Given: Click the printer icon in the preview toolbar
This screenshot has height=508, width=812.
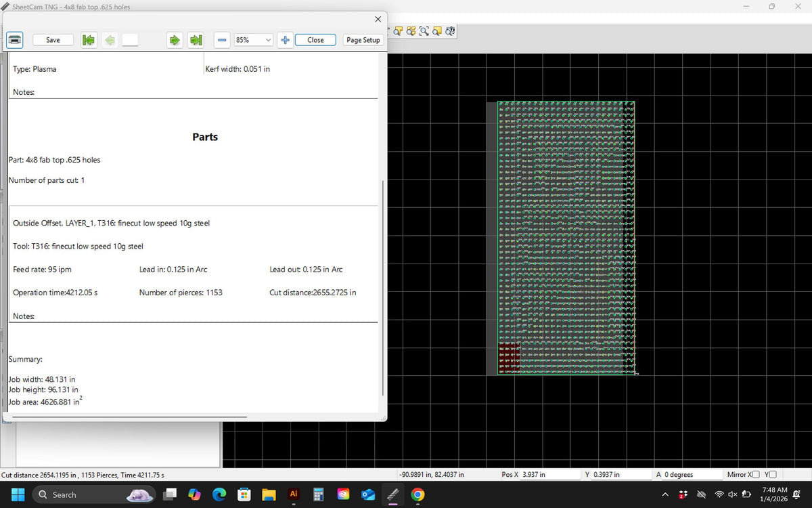Looking at the screenshot, I should click(x=15, y=40).
